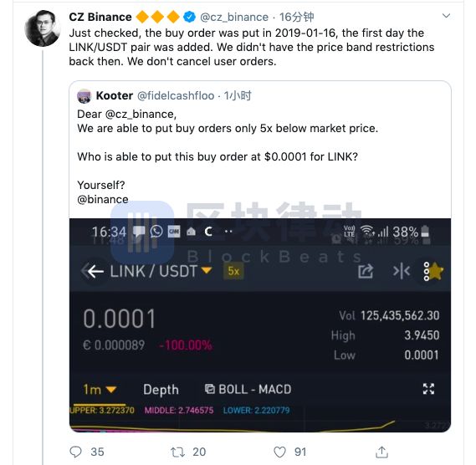This screenshot has width=476, height=465.
Task: Open Kooter's @fidelcashfloo profile link
Action: pyautogui.click(x=176, y=96)
